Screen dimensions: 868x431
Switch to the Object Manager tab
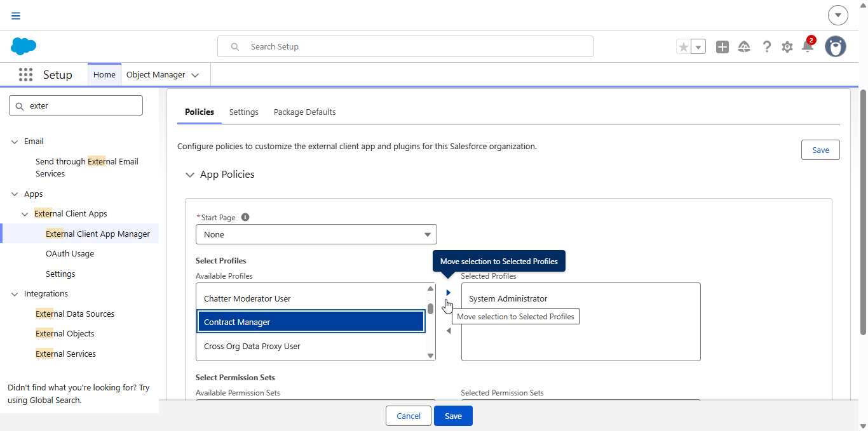coord(156,74)
